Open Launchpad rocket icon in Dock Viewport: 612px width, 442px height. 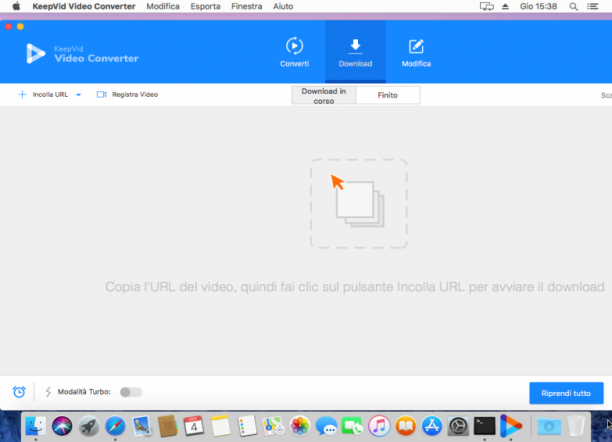89,426
